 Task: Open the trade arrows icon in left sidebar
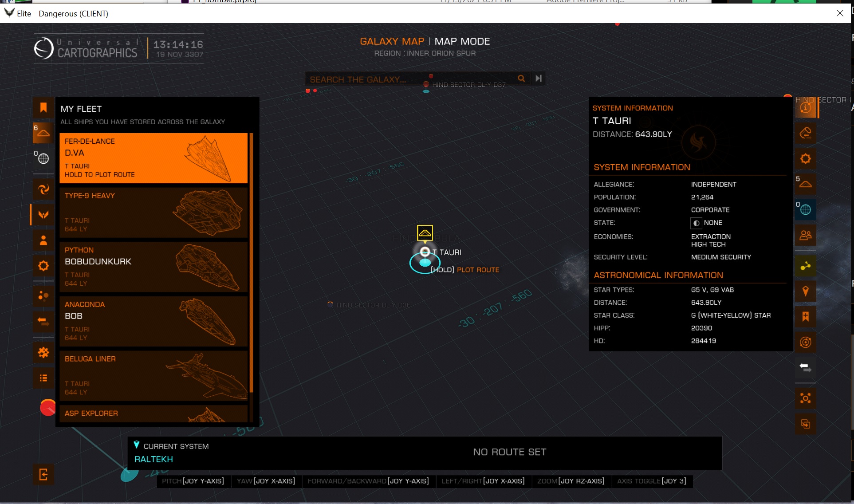[43, 321]
